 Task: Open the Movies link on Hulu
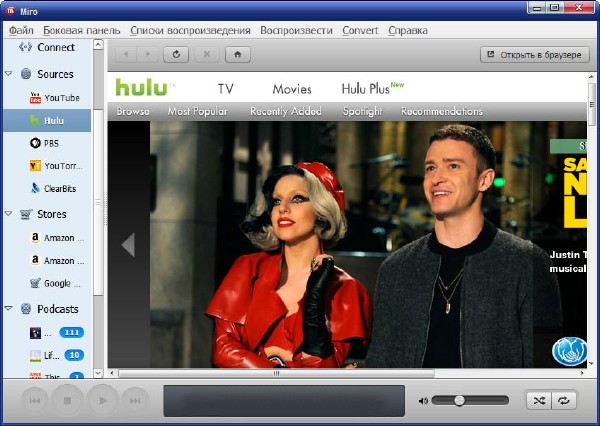click(x=291, y=89)
